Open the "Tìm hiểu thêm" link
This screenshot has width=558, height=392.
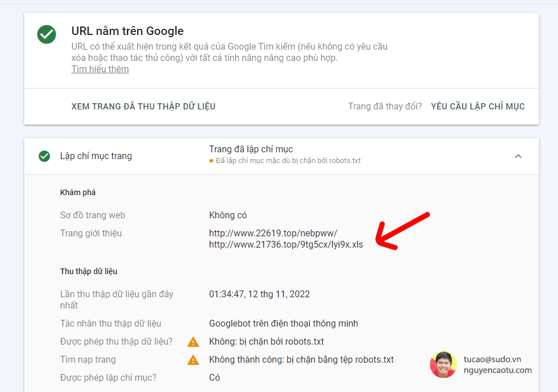point(100,69)
